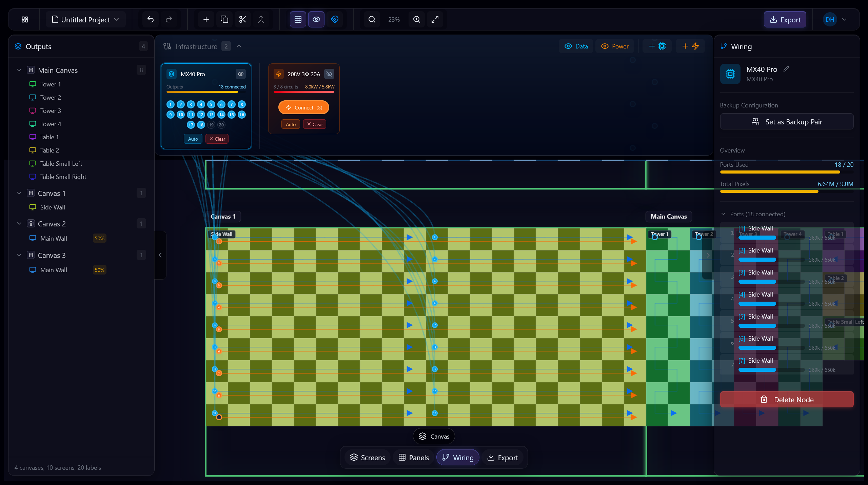The width and height of the screenshot is (868, 485).
Task: Switch to the Panels tab
Action: pos(413,457)
